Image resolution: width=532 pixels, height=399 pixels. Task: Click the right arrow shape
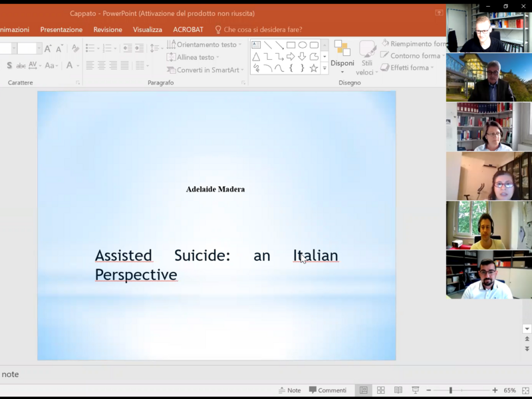291,57
